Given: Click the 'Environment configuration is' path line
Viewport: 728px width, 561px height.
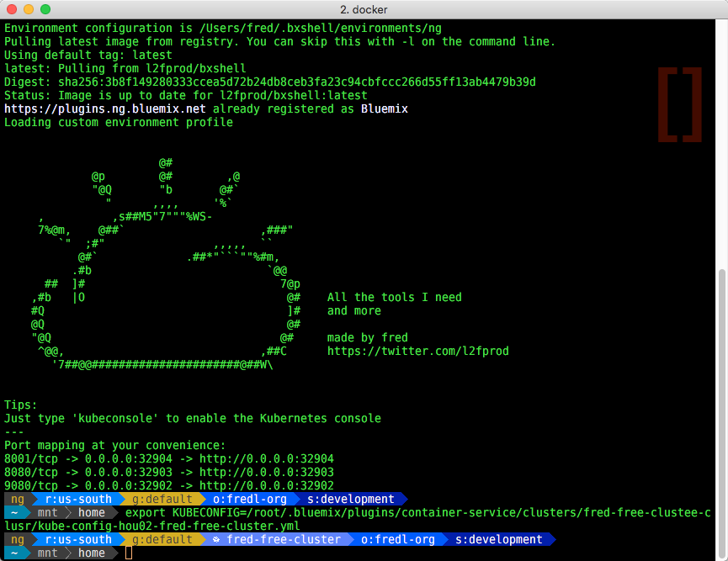Looking at the screenshot, I should pos(223,29).
